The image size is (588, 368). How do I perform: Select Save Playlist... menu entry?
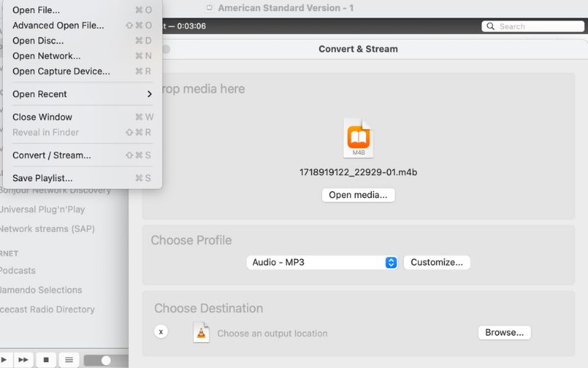pyautogui.click(x=82, y=178)
